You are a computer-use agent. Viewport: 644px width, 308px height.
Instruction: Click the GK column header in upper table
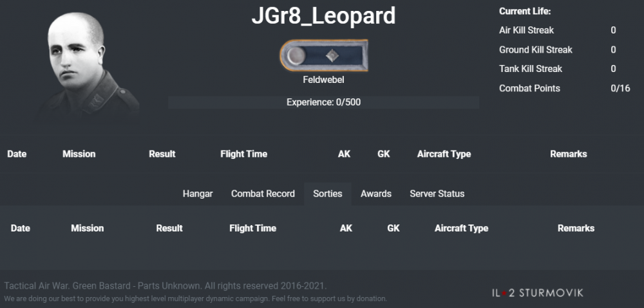point(383,154)
